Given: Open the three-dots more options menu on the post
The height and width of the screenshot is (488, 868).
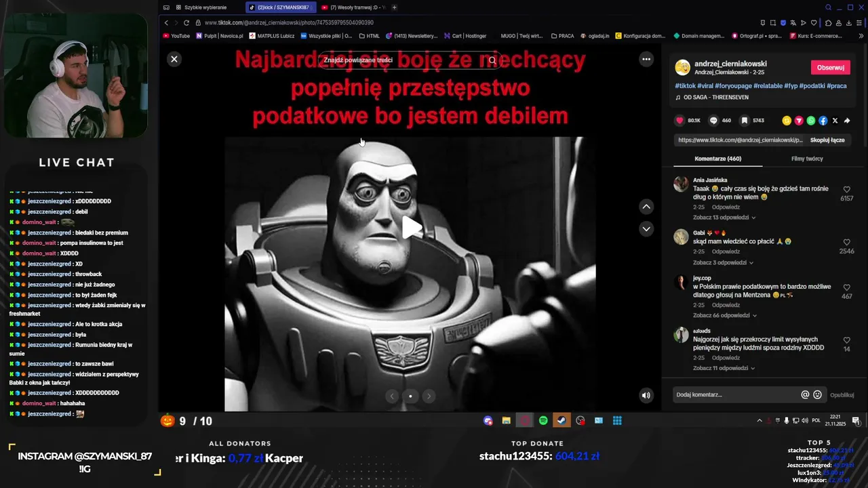Looking at the screenshot, I should (646, 59).
